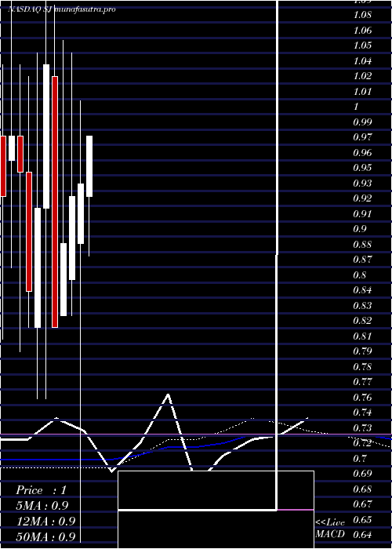Image resolution: width=392 pixels, height=549 pixels.
Task: Click the price axis label 0.74
Action: (362, 412)
